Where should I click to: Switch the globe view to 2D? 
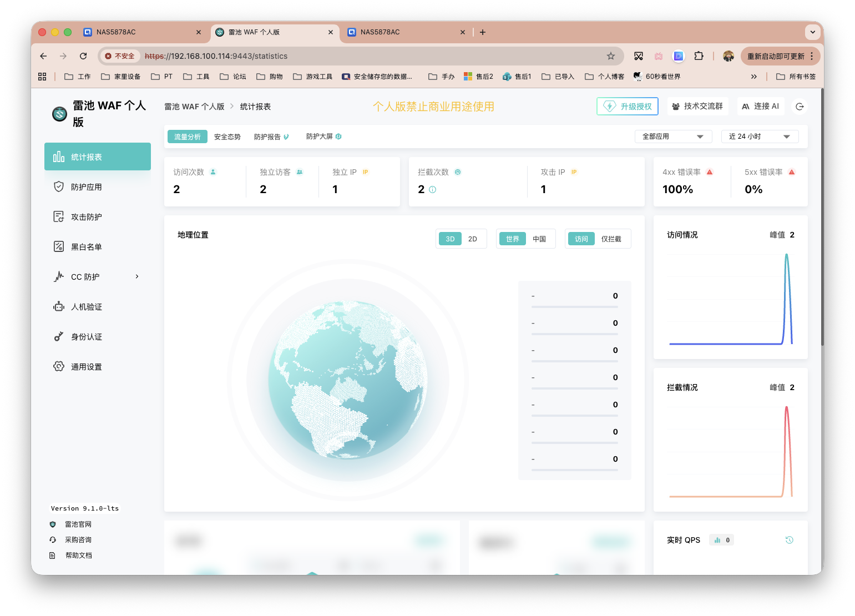point(472,239)
